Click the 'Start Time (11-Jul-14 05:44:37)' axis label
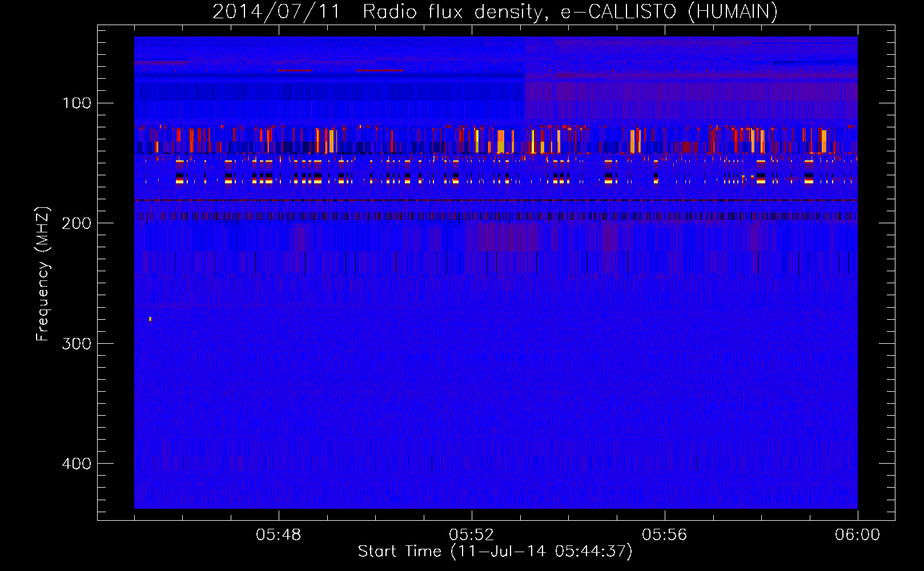 (x=495, y=551)
